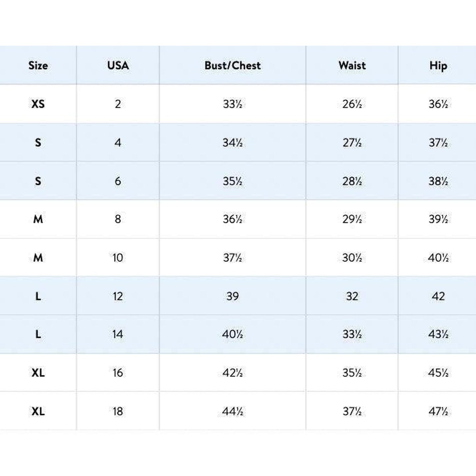Click USA size 4 cell

118,143
